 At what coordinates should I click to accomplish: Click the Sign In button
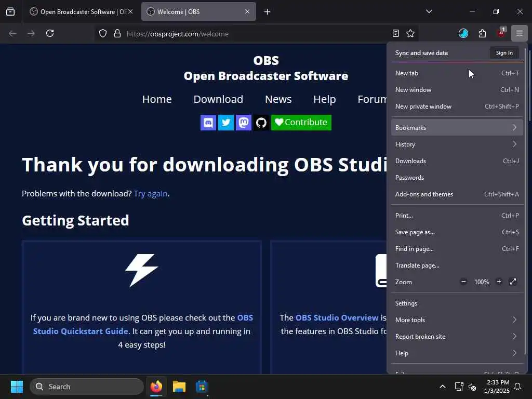(504, 52)
